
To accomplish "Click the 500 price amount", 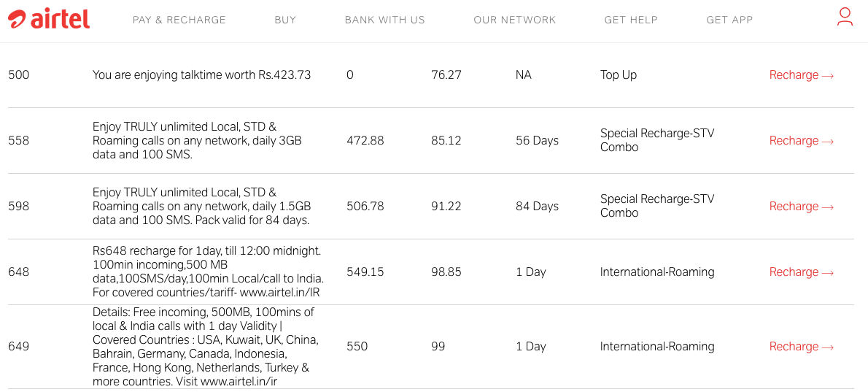I will point(19,74).
